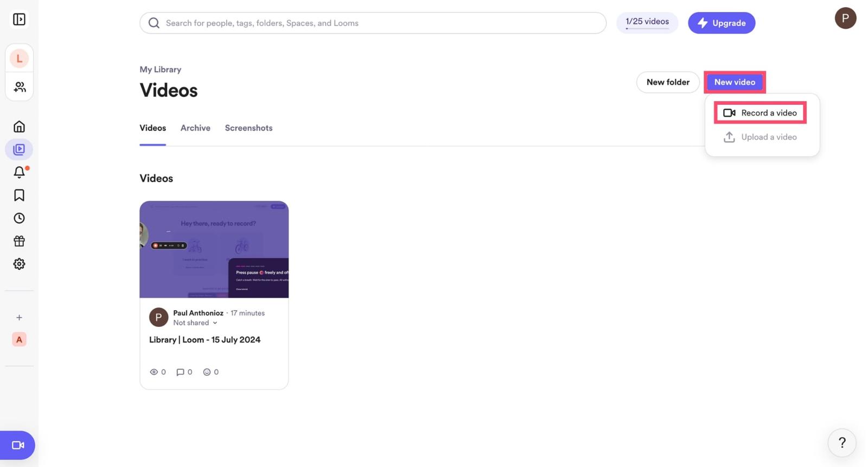The height and width of the screenshot is (467, 868).
Task: Open notifications bell icon
Action: coord(19,172)
